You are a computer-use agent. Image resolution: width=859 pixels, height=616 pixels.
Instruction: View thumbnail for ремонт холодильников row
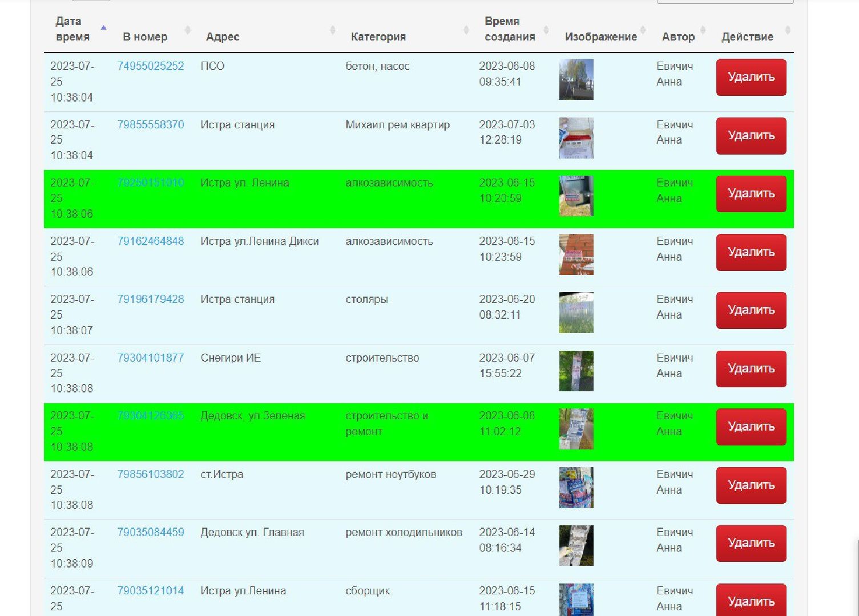[576, 545]
